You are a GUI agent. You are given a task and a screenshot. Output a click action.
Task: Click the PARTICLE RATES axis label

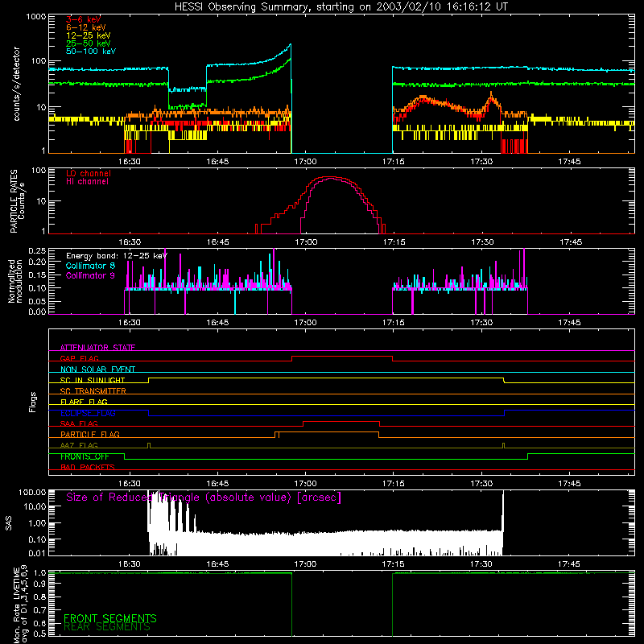coord(14,201)
